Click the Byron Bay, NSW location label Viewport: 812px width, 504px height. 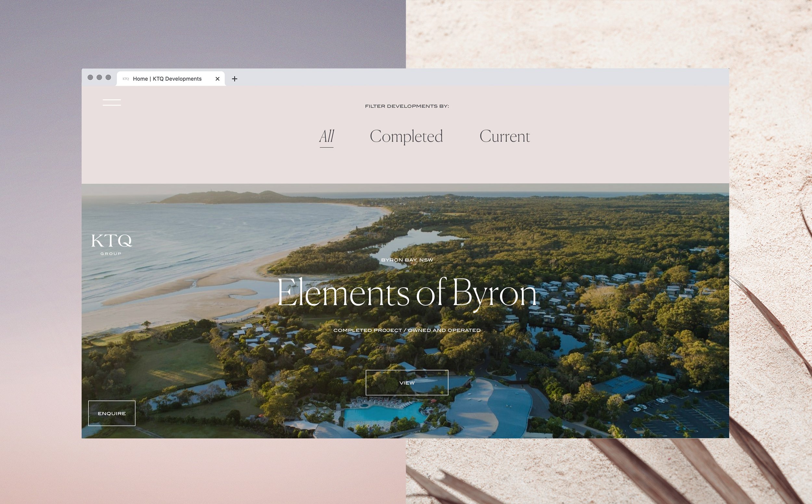tap(407, 260)
